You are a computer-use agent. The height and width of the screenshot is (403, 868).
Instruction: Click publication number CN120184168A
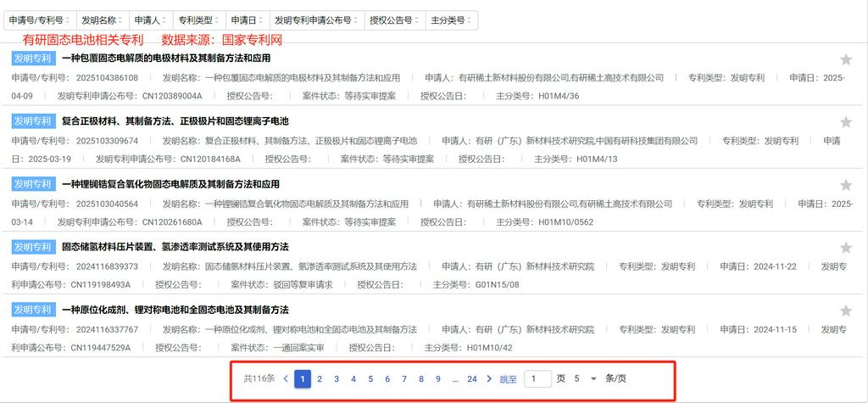click(x=210, y=160)
